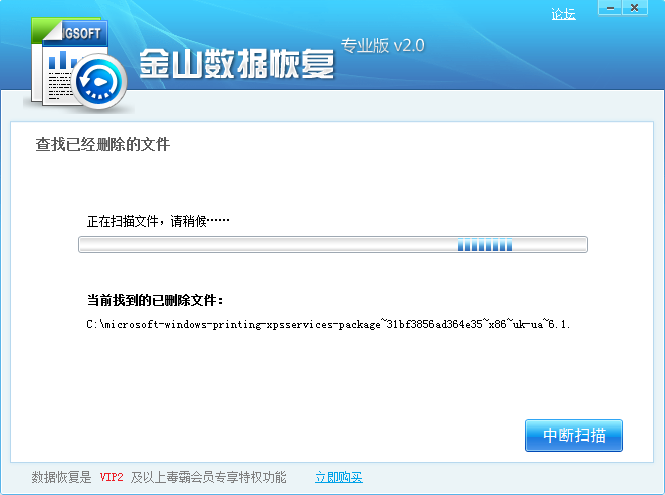Click the 金山数据恢复 title text

[x=237, y=64]
